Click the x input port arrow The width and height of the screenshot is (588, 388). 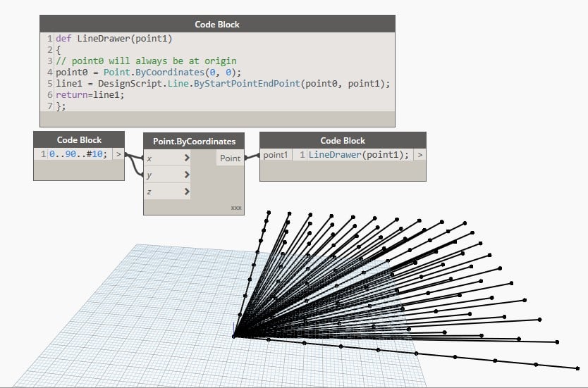tap(187, 158)
